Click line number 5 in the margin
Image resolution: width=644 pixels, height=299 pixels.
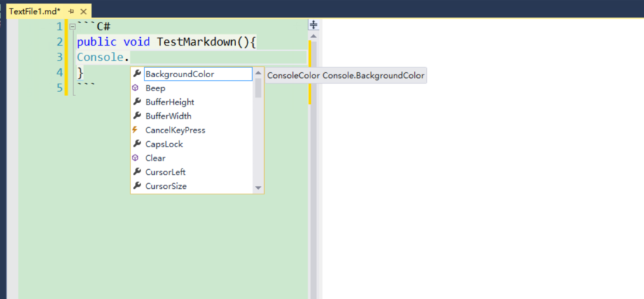pyautogui.click(x=60, y=88)
